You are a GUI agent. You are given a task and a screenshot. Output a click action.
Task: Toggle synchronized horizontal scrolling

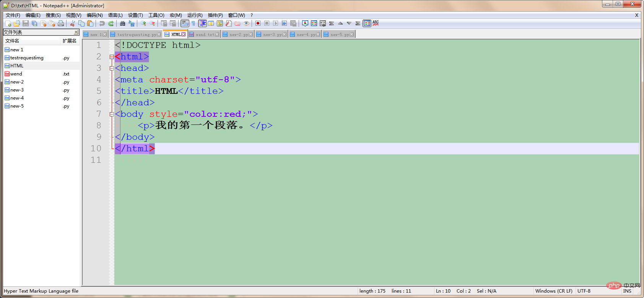(172, 23)
